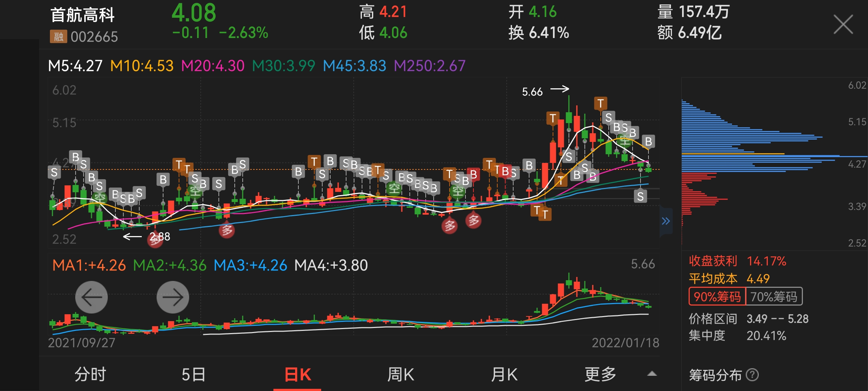Tap the 低 4.06 low price
The width and height of the screenshot is (868, 391).
(x=383, y=33)
